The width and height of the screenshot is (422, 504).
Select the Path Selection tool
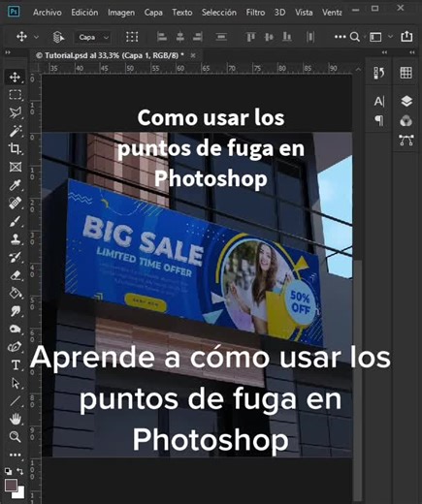pyautogui.click(x=16, y=383)
